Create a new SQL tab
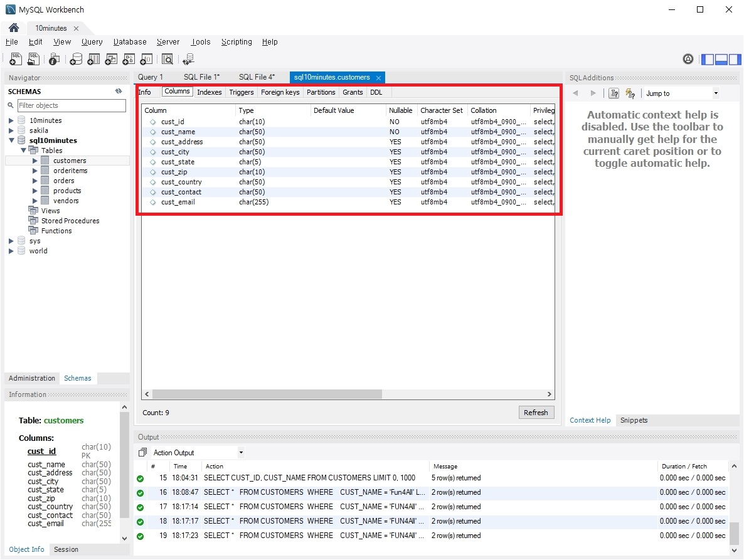Image resolution: width=744 pixels, height=560 pixels. [x=16, y=59]
